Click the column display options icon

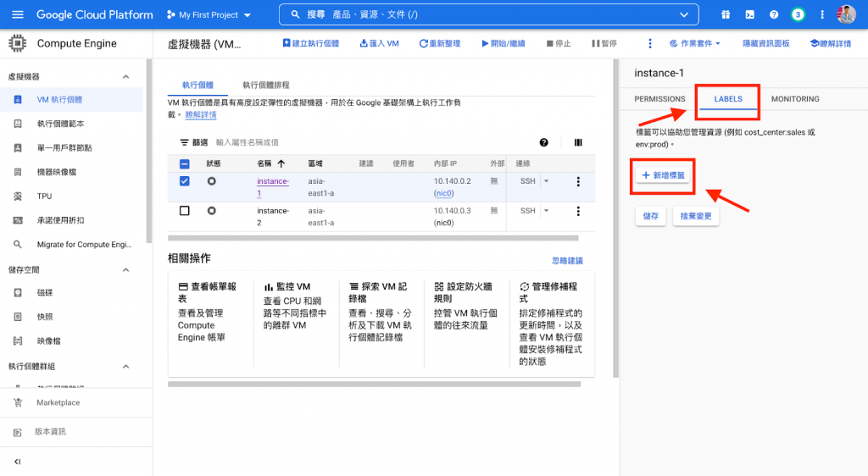pos(578,142)
